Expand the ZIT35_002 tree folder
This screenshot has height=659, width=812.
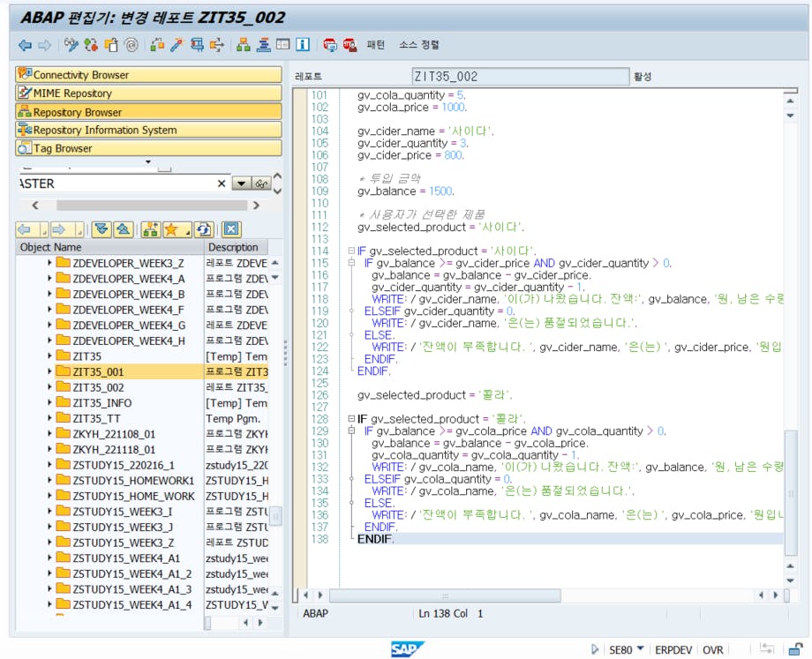pyautogui.click(x=49, y=387)
